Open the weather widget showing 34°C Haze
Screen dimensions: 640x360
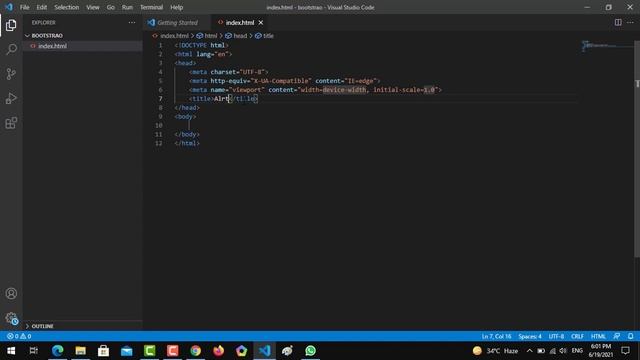tap(495, 351)
